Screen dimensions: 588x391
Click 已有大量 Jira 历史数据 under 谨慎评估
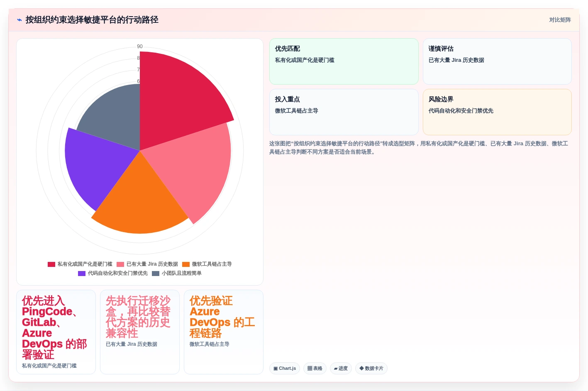[456, 60]
